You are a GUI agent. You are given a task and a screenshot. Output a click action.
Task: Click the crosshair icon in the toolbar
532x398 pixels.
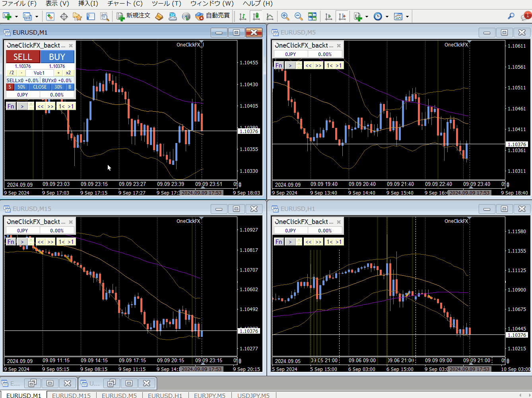pos(64,16)
